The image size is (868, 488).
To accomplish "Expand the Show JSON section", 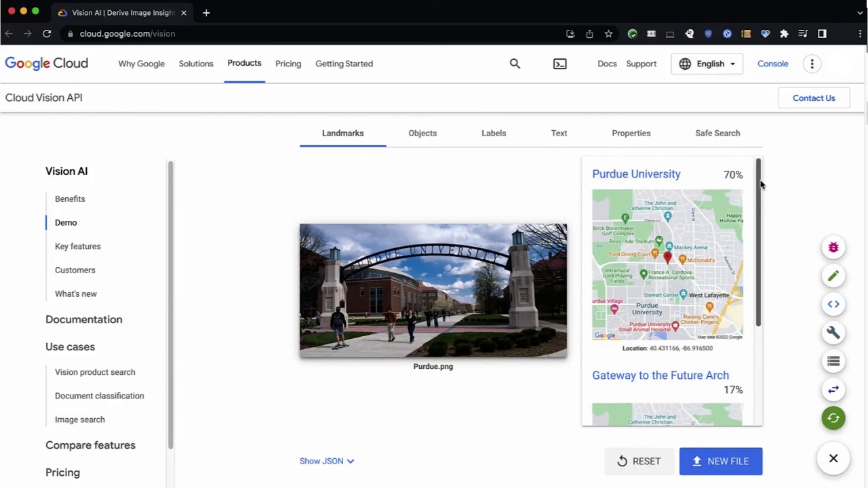I will click(327, 461).
